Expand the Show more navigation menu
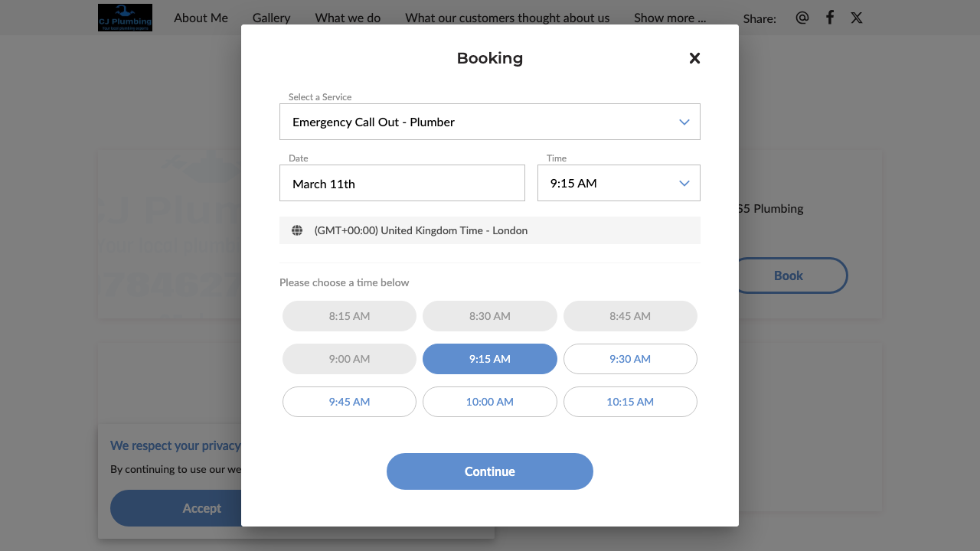 point(670,18)
